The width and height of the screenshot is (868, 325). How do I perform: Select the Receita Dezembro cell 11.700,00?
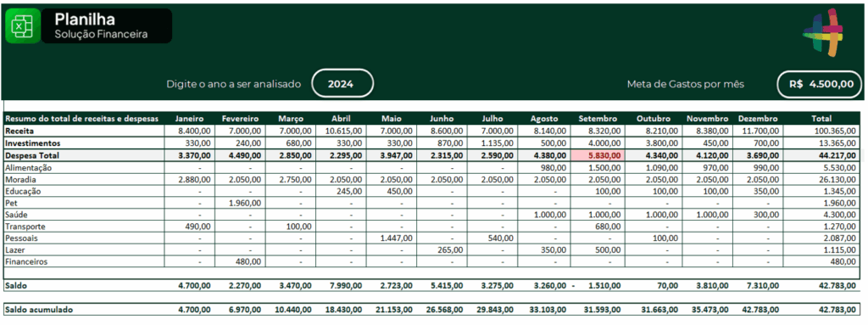coord(758,131)
